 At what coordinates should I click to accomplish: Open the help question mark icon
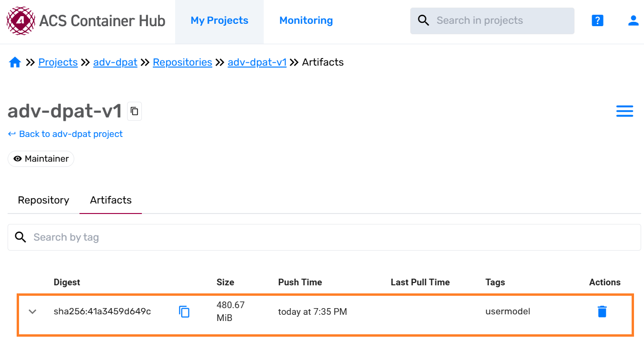[x=597, y=20]
